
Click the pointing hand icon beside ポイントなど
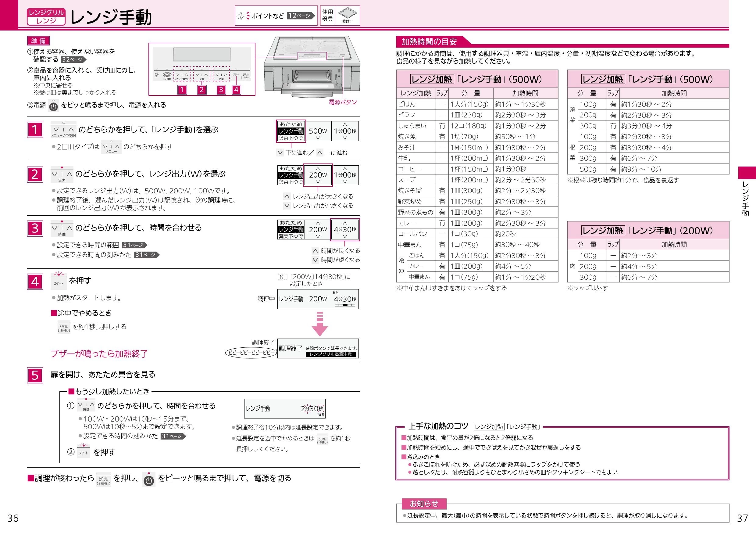pos(243,16)
